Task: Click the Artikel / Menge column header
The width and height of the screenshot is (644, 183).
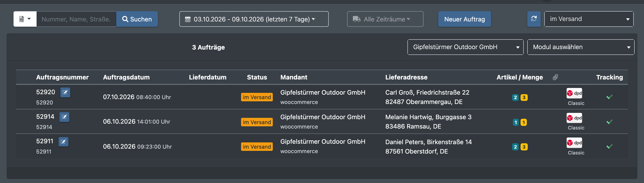Action: click(519, 77)
